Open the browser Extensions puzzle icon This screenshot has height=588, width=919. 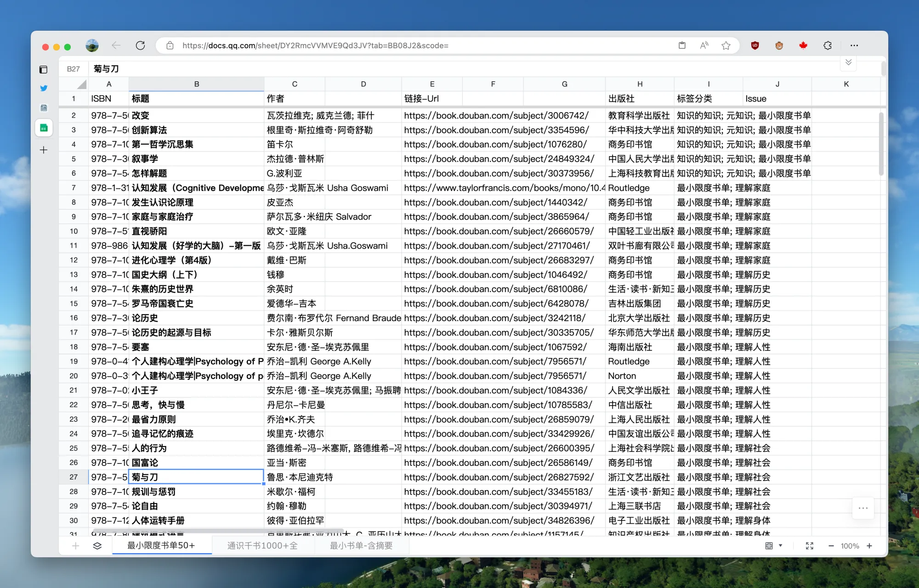[828, 45]
